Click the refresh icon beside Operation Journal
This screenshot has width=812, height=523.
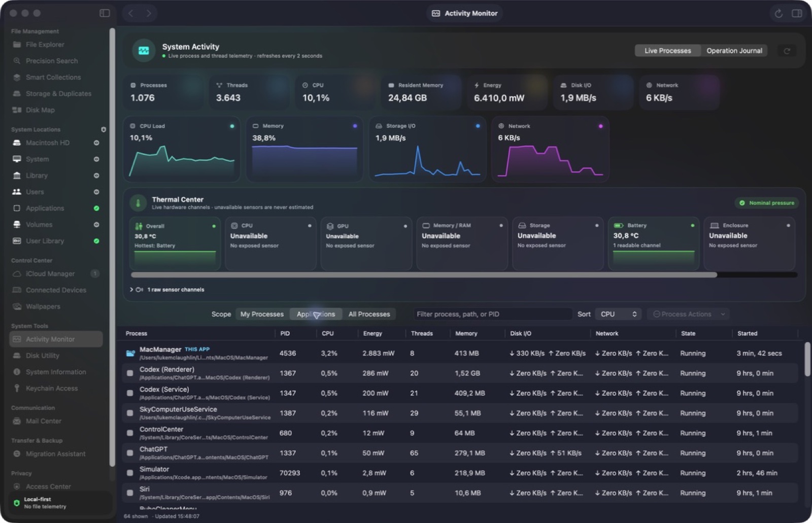(787, 51)
